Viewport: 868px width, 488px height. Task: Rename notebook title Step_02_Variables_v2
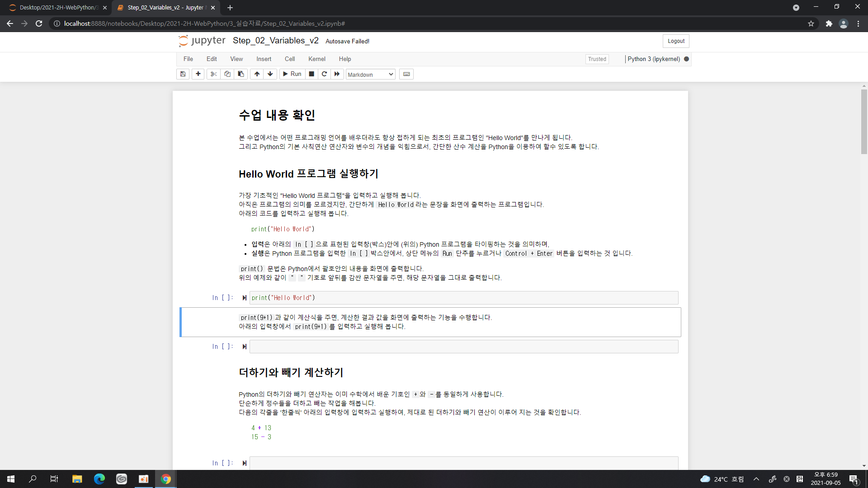pyautogui.click(x=276, y=41)
